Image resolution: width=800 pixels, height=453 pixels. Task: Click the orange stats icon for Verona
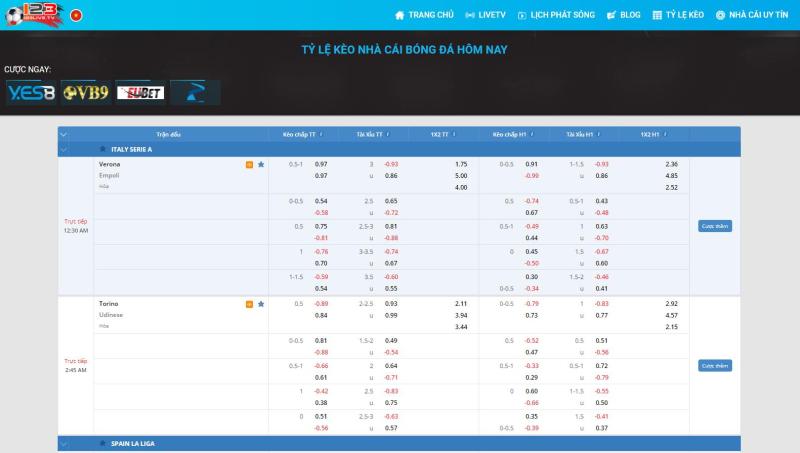point(249,164)
